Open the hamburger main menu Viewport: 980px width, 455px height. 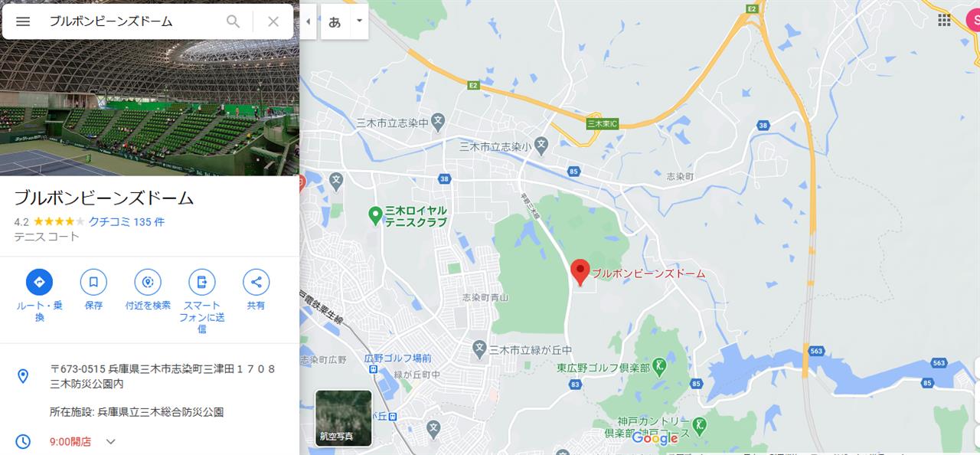coord(23,21)
